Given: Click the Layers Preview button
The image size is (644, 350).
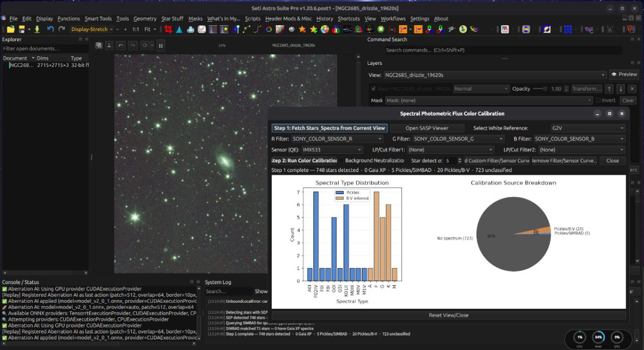Looking at the screenshot, I should (x=624, y=75).
